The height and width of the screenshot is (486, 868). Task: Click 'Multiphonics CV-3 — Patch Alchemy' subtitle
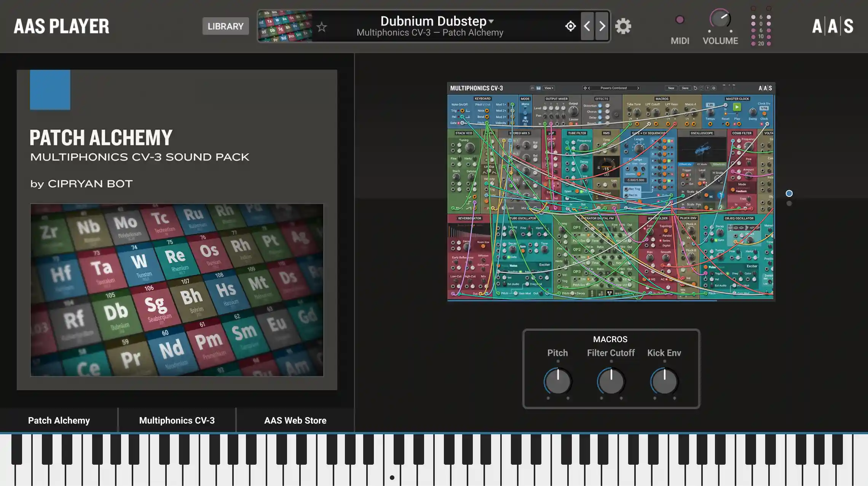(x=430, y=33)
